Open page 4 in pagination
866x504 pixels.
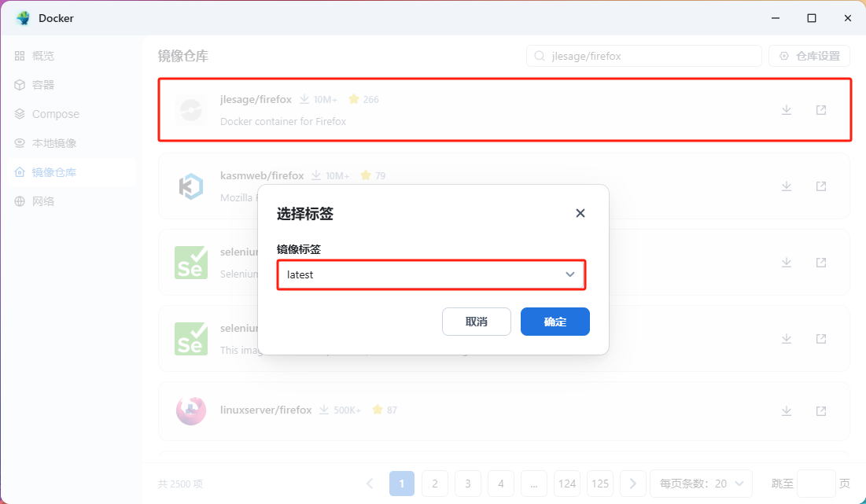click(501, 484)
